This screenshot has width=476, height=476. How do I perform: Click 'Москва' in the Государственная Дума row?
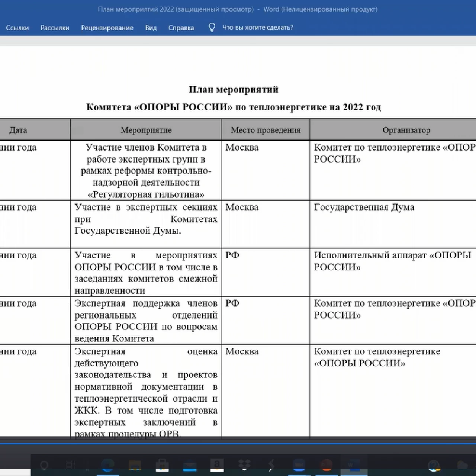click(x=242, y=207)
